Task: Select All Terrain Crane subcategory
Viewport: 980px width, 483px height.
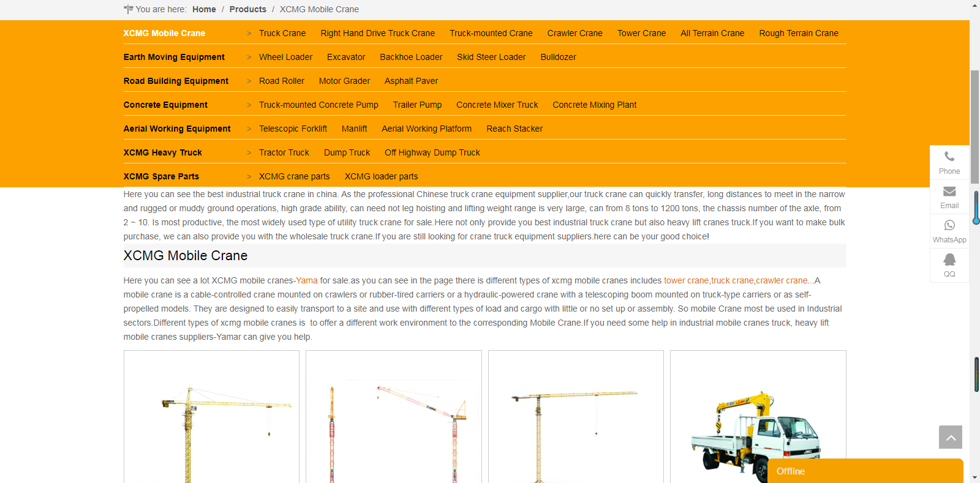Action: (712, 33)
